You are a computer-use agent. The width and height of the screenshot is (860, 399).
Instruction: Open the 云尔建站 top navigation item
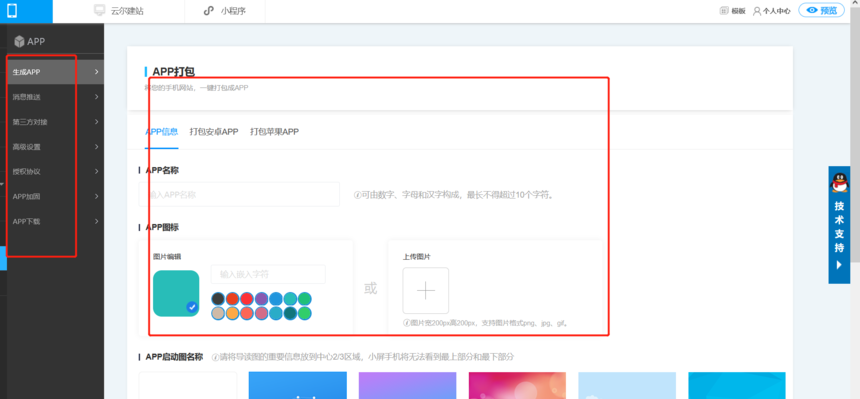tap(118, 11)
